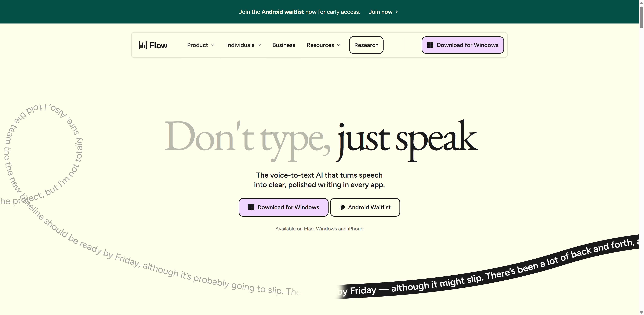644x315 pixels.
Task: Click the Android robot icon
Action: 342,207
